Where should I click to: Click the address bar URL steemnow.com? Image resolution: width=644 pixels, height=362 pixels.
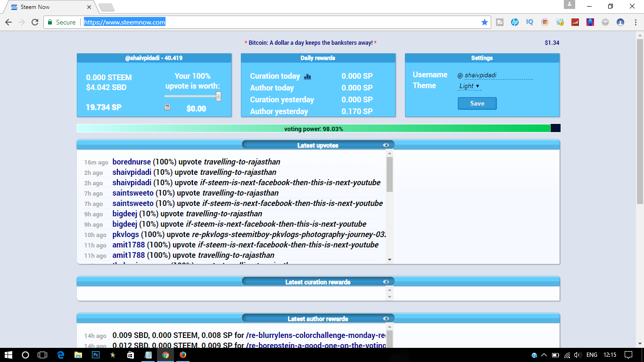[x=124, y=22]
